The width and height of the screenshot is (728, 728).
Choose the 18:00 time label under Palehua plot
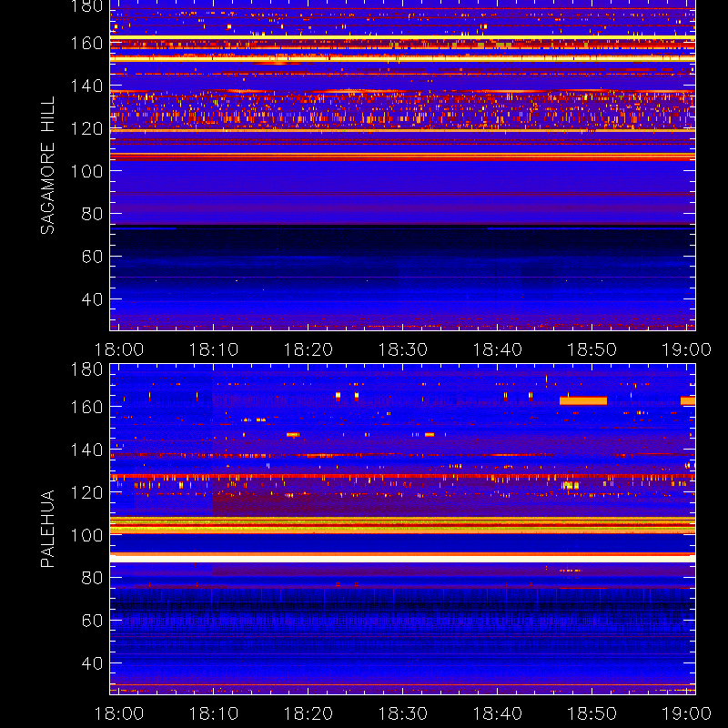(x=119, y=713)
